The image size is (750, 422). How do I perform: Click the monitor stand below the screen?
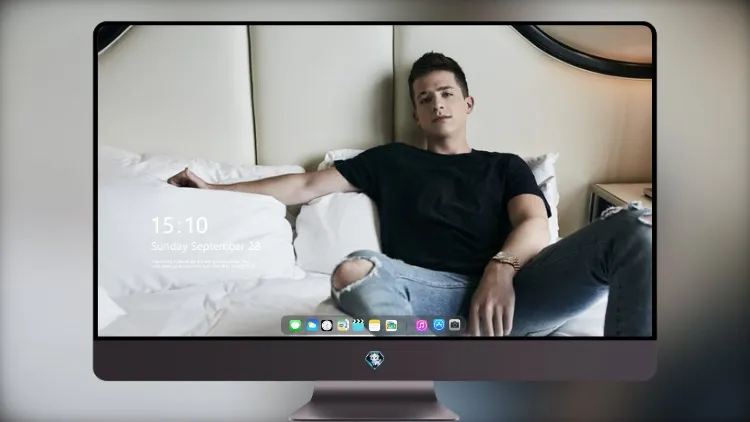pyautogui.click(x=375, y=401)
